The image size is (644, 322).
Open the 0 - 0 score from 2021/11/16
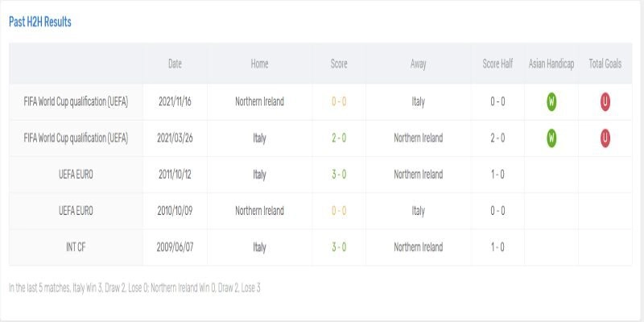(x=339, y=102)
